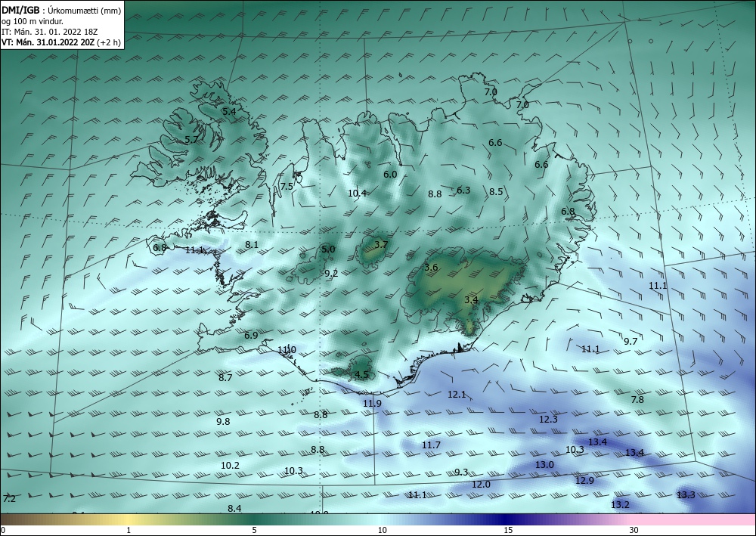756x536 pixels.
Task: Select the map value 8.5
Action: 496,192
